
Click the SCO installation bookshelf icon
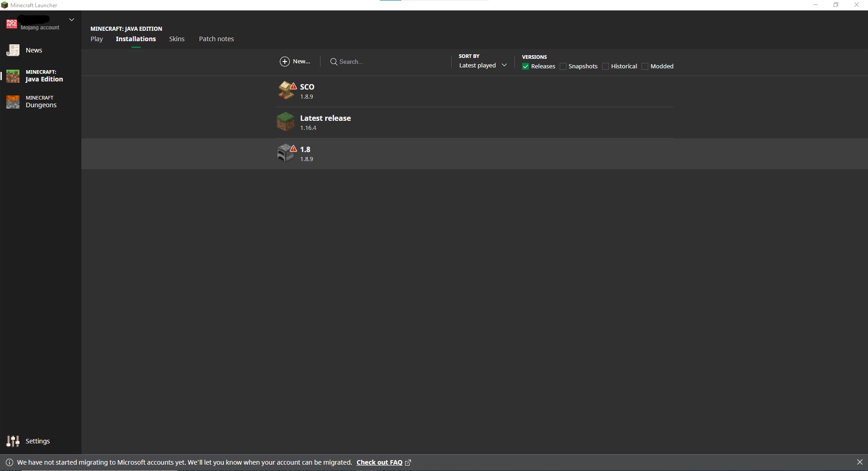click(286, 90)
